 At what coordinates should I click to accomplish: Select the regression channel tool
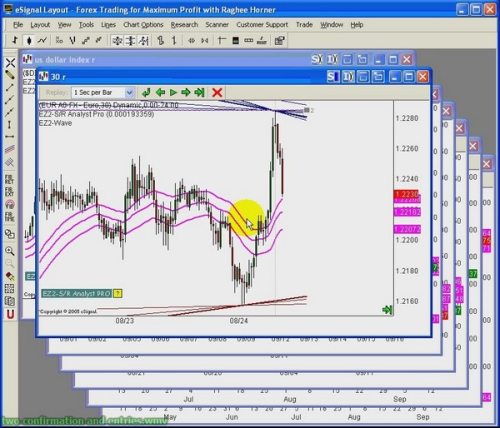(10, 150)
